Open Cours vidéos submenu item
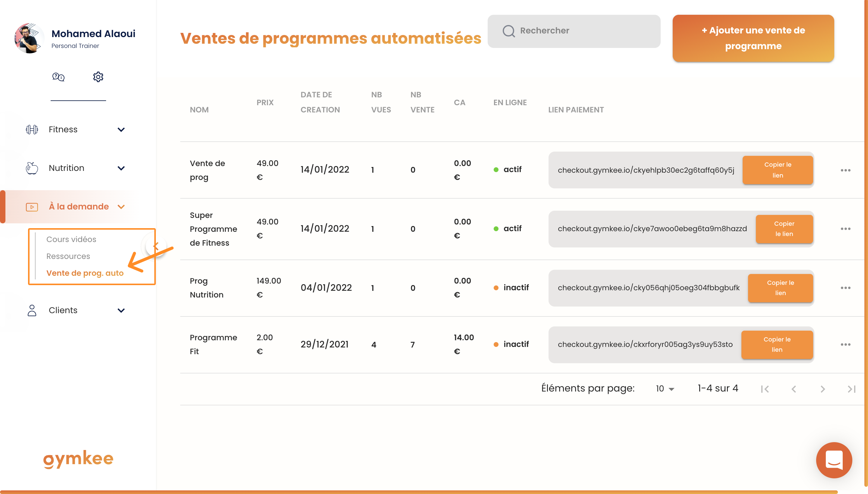 [71, 239]
